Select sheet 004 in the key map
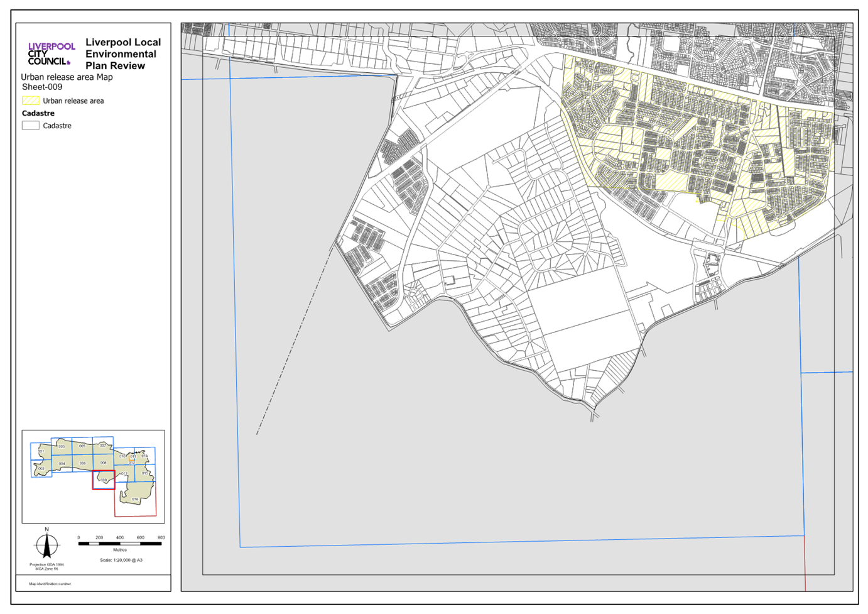The image size is (868, 614). click(x=62, y=463)
